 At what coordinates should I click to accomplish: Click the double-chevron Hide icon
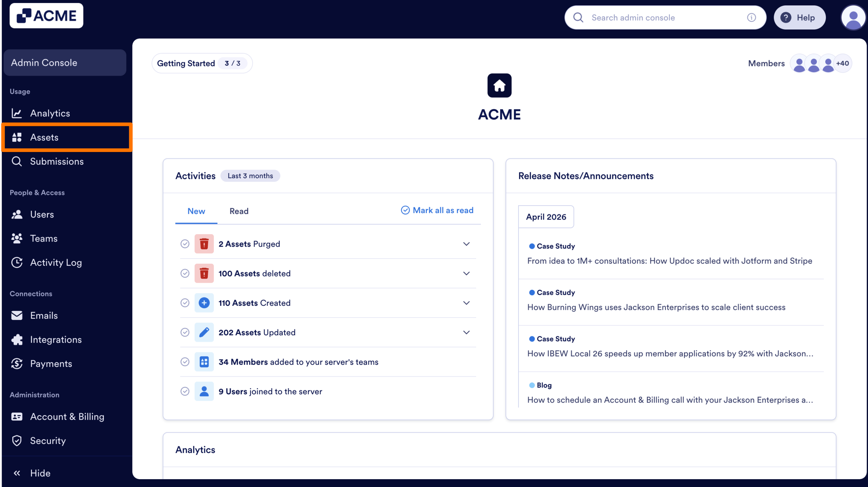[17, 473]
